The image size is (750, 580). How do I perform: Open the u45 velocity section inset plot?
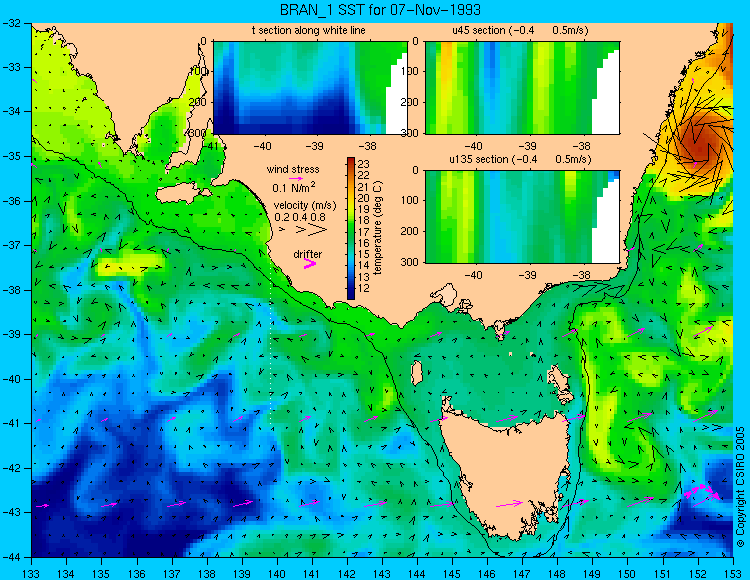[522, 88]
